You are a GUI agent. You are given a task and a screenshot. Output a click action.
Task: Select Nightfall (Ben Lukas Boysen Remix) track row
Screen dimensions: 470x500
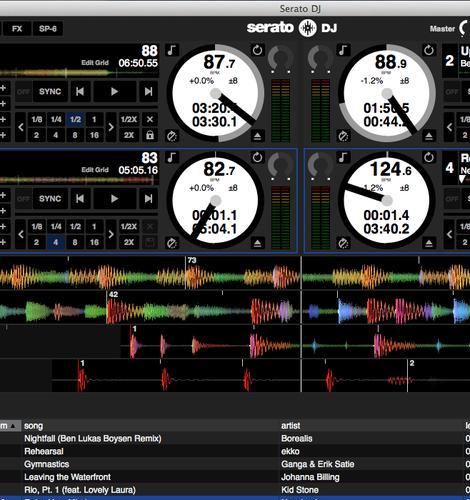[235, 438]
